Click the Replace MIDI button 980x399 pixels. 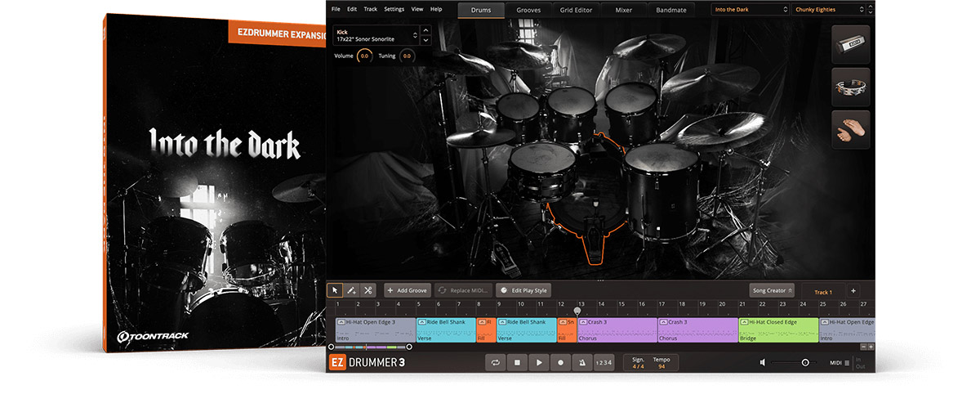(464, 290)
